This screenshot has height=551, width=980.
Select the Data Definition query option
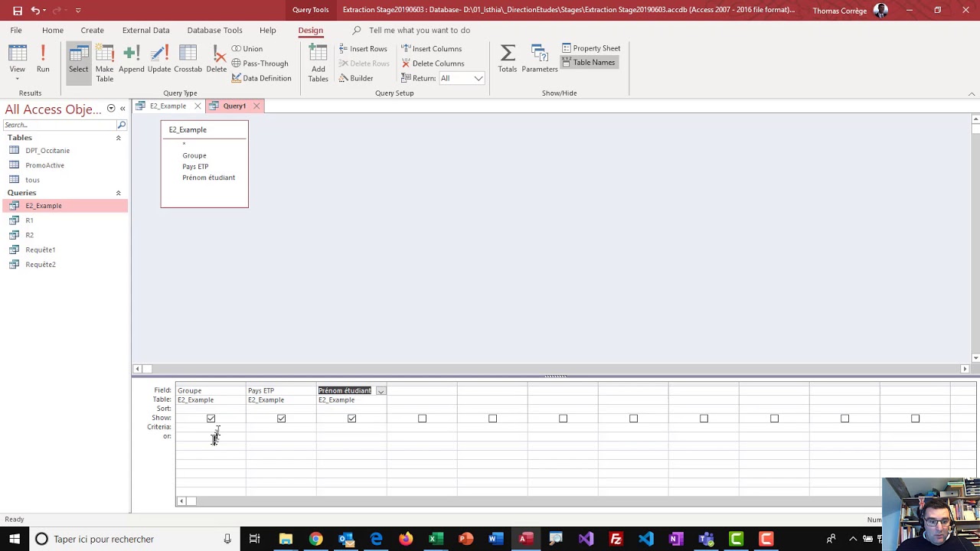[261, 78]
